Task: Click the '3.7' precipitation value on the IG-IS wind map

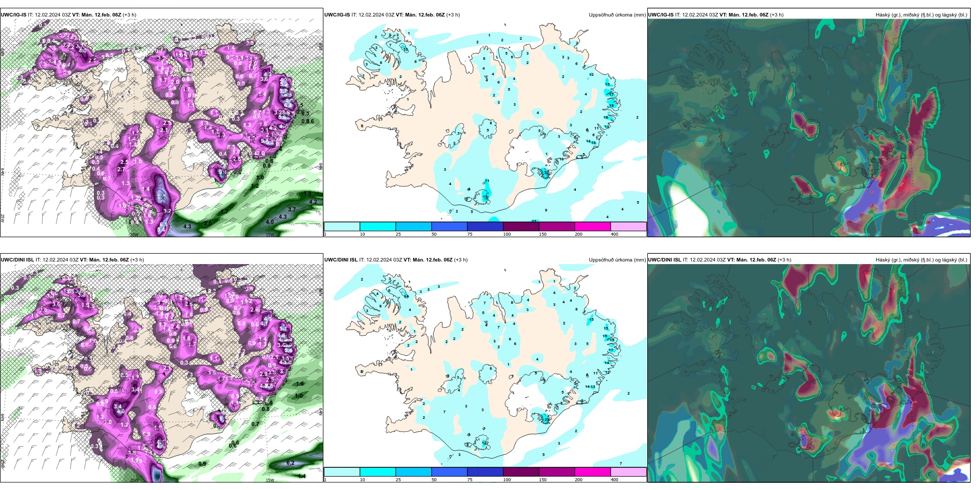Action: pos(292,209)
